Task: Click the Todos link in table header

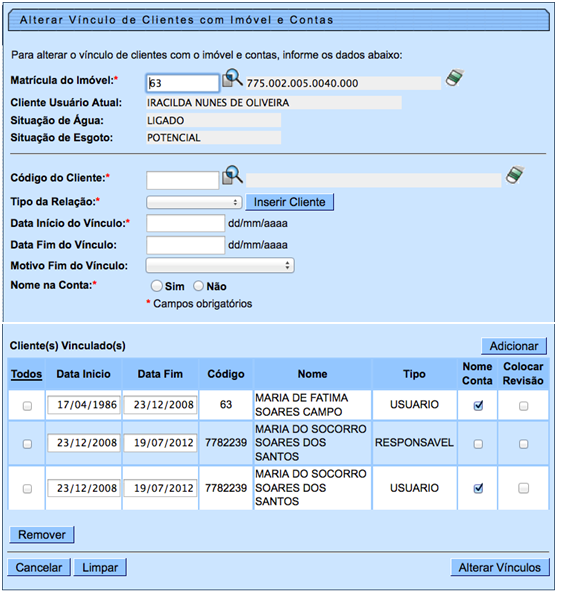Action: pyautogui.click(x=26, y=374)
